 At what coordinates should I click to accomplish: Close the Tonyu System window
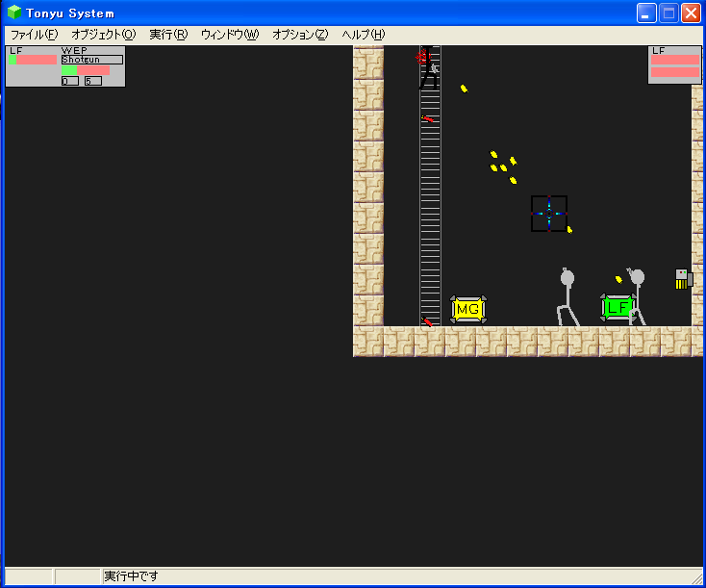click(x=691, y=13)
